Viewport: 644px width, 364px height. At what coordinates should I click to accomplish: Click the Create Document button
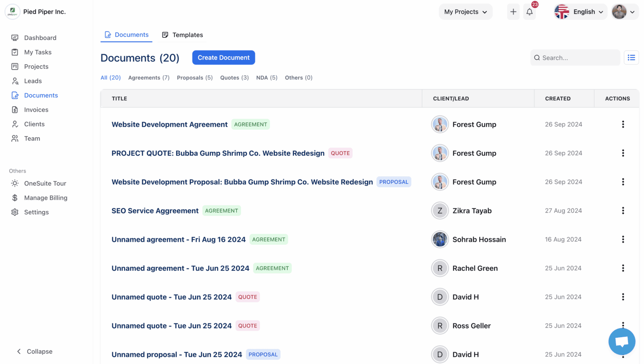click(223, 58)
